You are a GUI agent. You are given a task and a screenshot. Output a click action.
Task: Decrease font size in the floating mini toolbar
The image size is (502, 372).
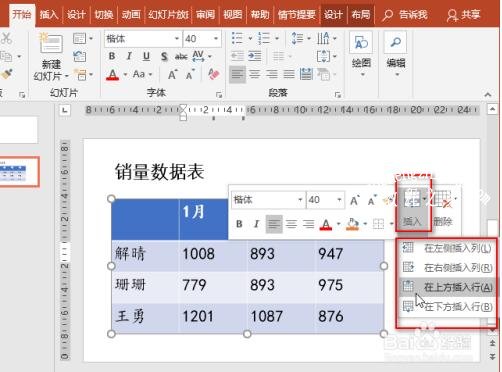coord(372,201)
